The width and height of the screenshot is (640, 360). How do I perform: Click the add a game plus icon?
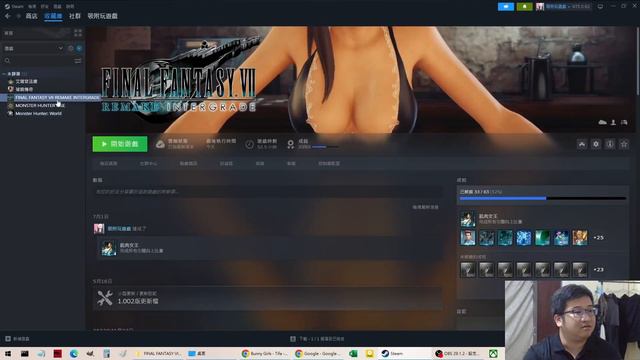pyautogui.click(x=8, y=339)
